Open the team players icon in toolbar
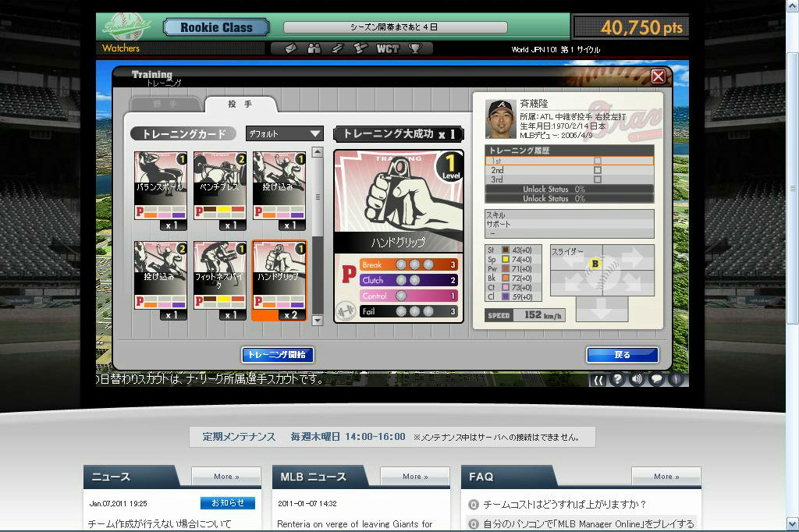 click(x=314, y=48)
